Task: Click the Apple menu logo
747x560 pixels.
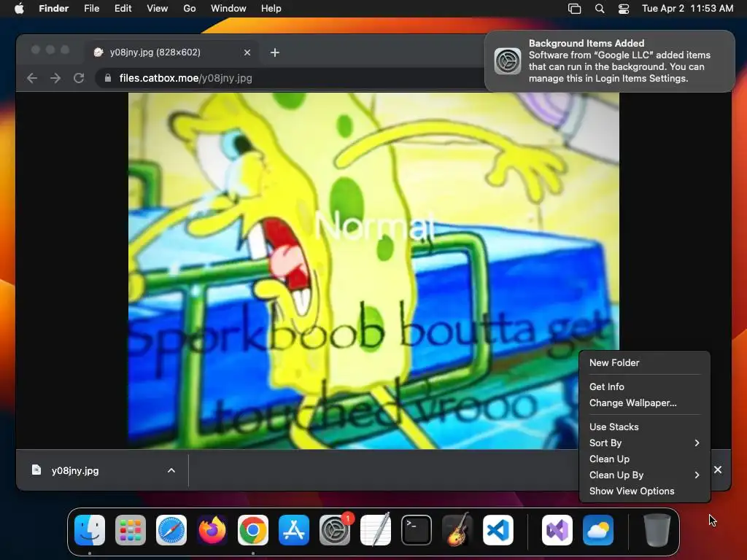Action: pyautogui.click(x=19, y=8)
